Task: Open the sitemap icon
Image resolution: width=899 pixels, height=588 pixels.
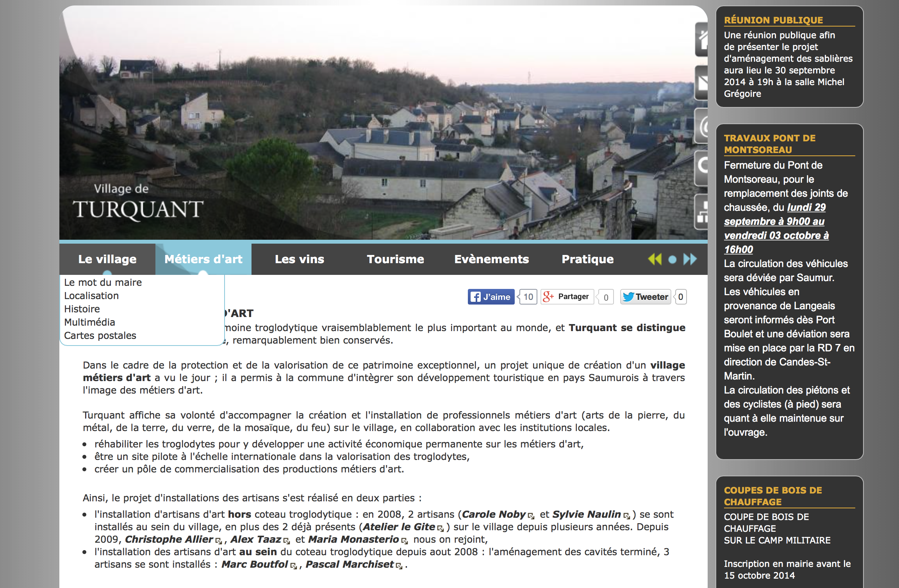Action: tap(702, 212)
